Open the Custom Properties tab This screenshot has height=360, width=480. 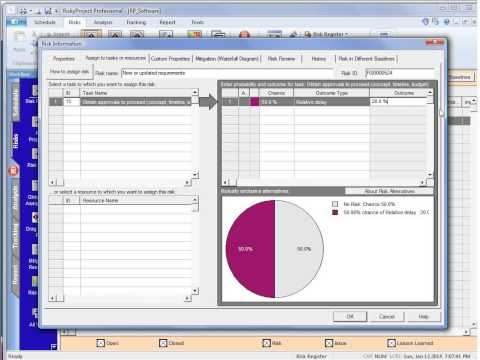[170, 59]
